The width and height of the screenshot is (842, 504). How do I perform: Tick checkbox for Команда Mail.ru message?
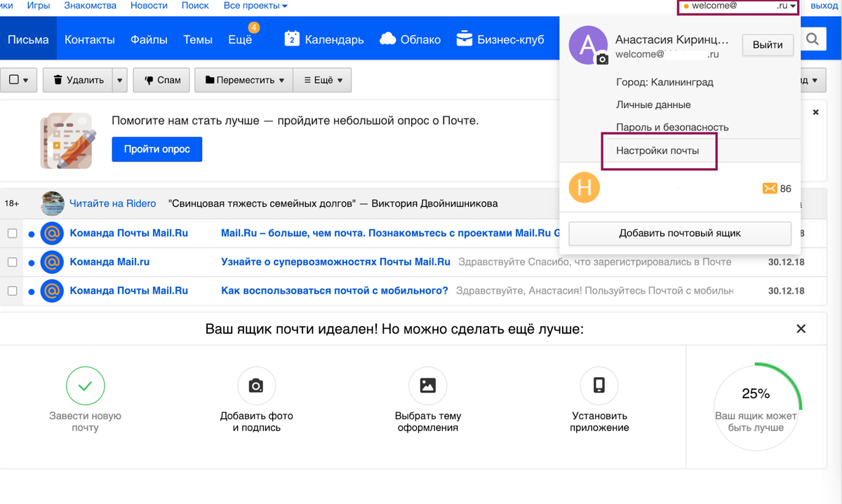12,262
